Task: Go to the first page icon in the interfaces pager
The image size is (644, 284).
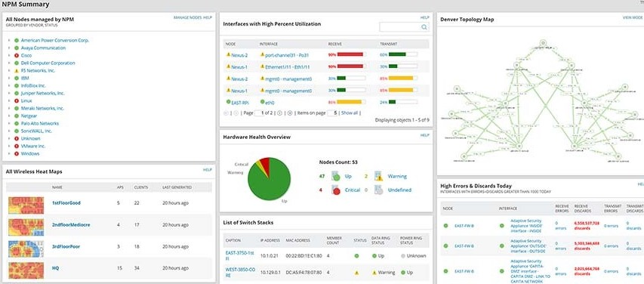Action: [226, 113]
